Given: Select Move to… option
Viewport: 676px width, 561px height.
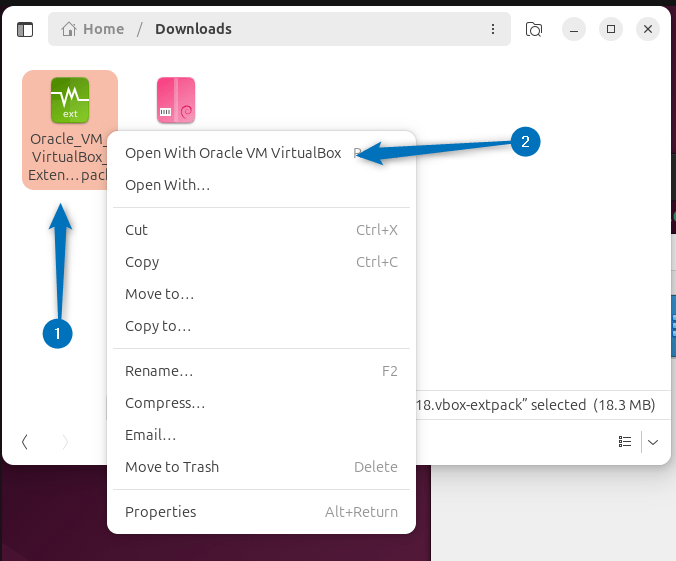Looking at the screenshot, I should [x=160, y=294].
